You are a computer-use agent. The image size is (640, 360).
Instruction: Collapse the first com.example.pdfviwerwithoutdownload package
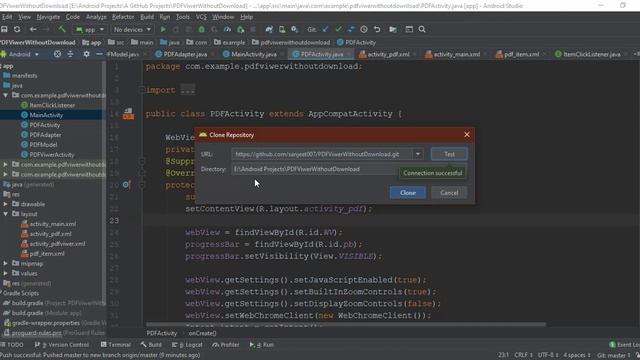pos(5,95)
